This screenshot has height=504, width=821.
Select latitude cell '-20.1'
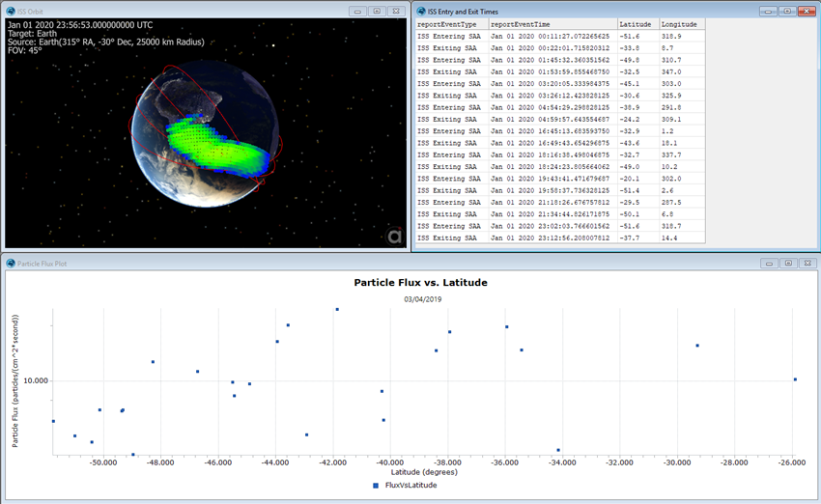[x=638, y=179]
